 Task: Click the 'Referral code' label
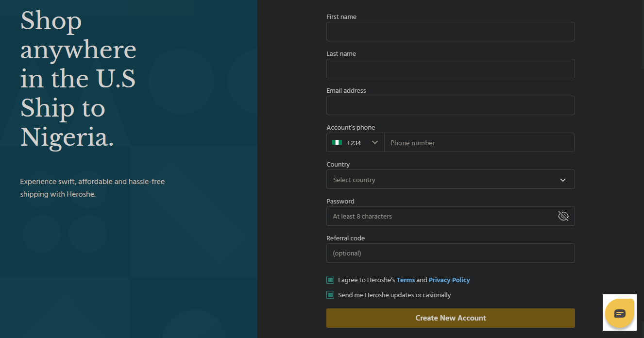[345, 238]
